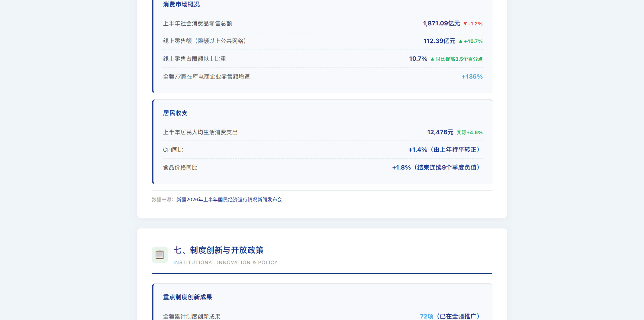Click the 72项 innovation results figure
This screenshot has width=644, height=320.
427,316
